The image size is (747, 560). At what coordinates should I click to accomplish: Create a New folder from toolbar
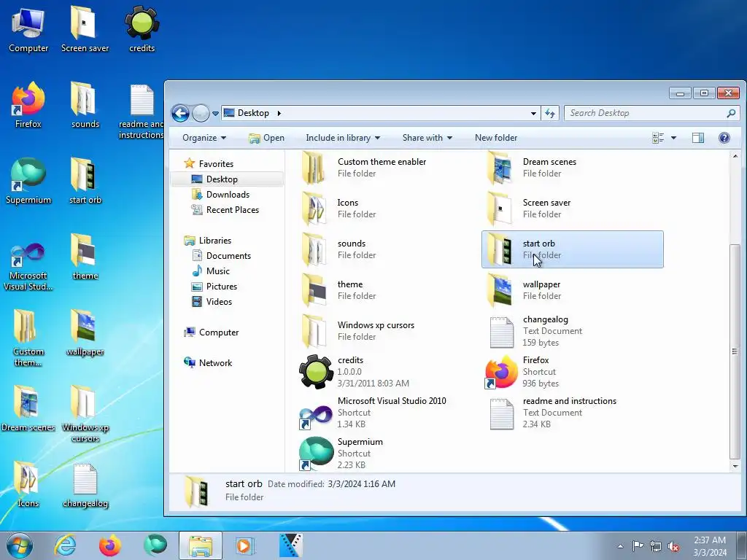(496, 138)
